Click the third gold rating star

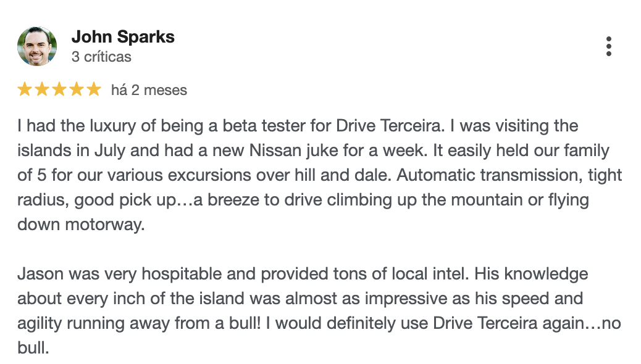(59, 90)
